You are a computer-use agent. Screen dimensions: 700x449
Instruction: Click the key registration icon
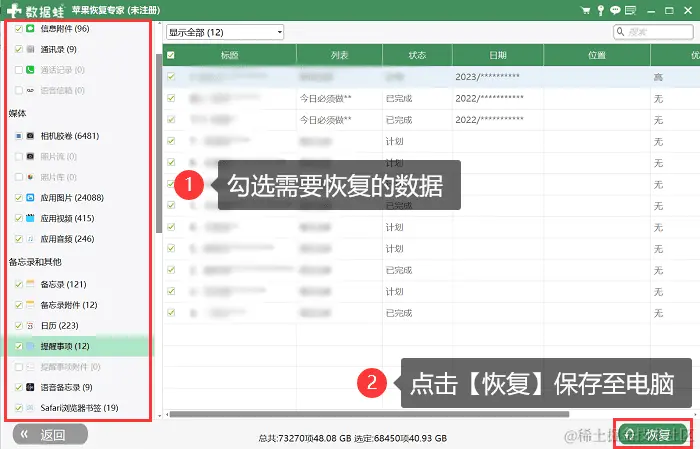tap(600, 10)
